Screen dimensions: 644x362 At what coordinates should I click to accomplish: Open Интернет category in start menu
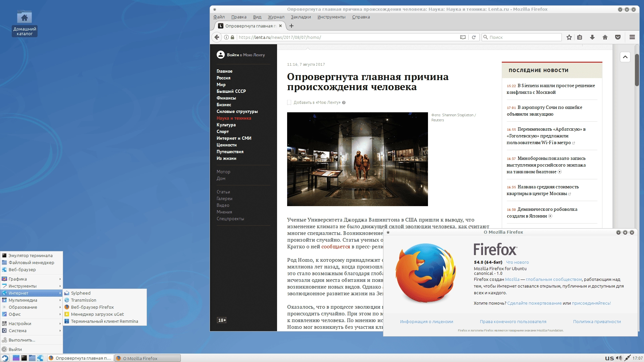point(32,293)
